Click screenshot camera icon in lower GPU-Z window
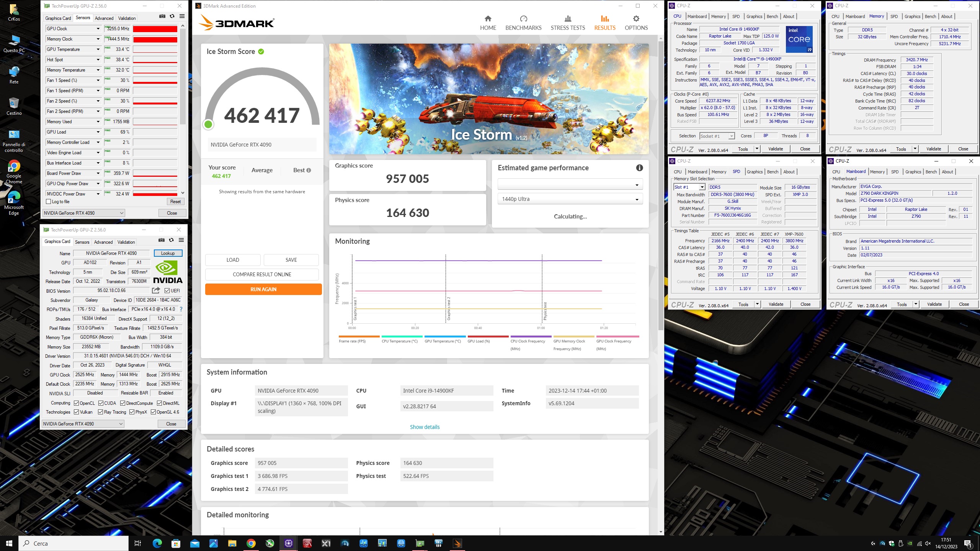This screenshot has height=551, width=980. (x=162, y=240)
